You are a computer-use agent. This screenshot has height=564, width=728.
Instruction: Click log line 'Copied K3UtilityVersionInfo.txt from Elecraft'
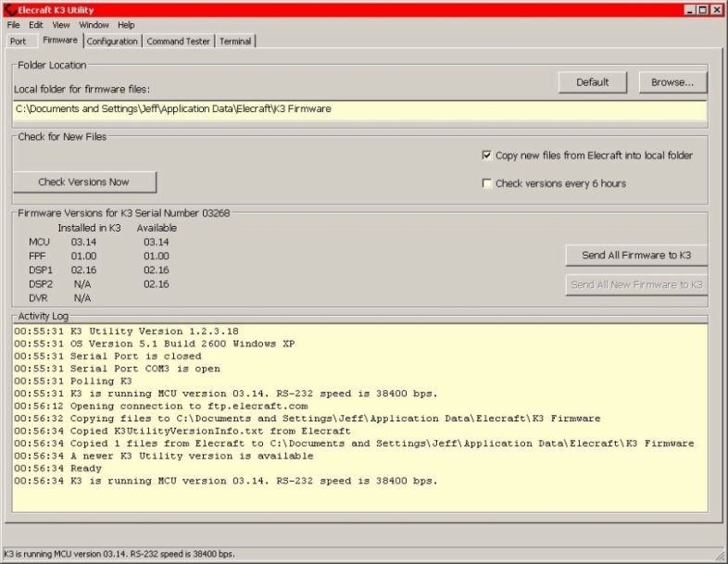(x=182, y=432)
